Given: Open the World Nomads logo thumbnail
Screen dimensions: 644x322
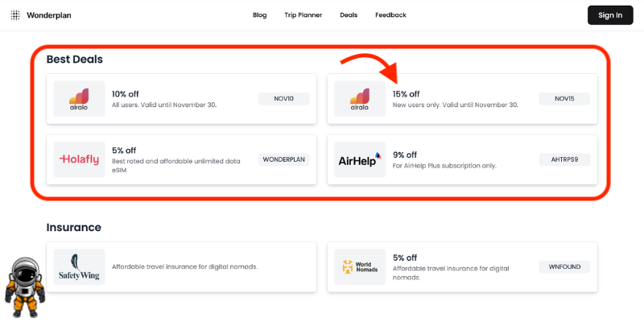Looking at the screenshot, I should coord(360,267).
